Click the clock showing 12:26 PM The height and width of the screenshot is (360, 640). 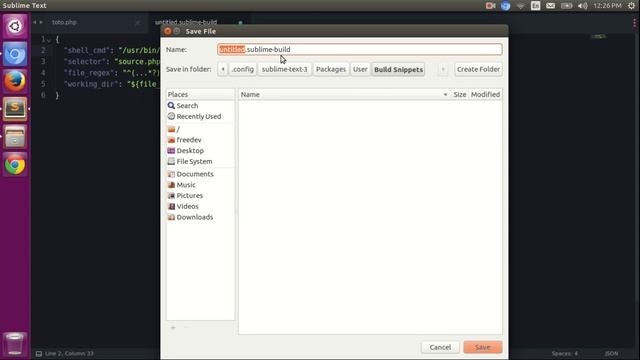(x=607, y=6)
